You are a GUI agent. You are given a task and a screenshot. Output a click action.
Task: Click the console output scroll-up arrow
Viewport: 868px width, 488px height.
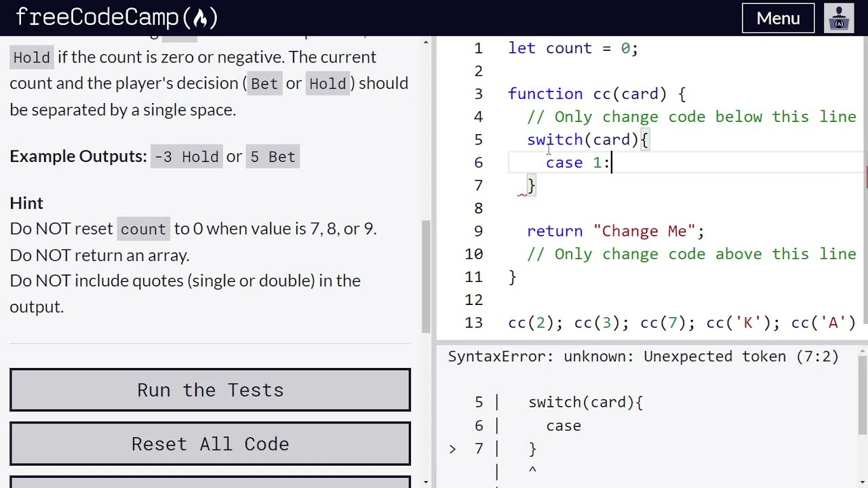click(863, 352)
